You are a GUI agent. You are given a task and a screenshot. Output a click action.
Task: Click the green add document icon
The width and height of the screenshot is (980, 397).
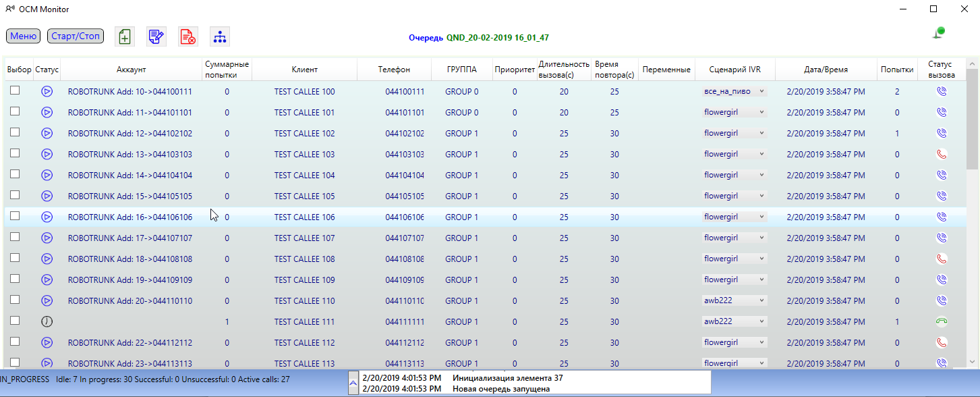(125, 36)
